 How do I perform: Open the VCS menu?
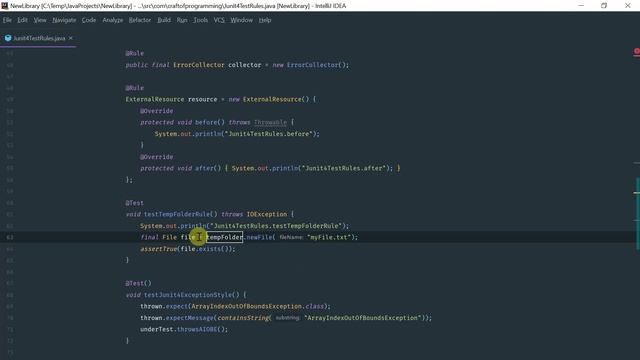219,20
